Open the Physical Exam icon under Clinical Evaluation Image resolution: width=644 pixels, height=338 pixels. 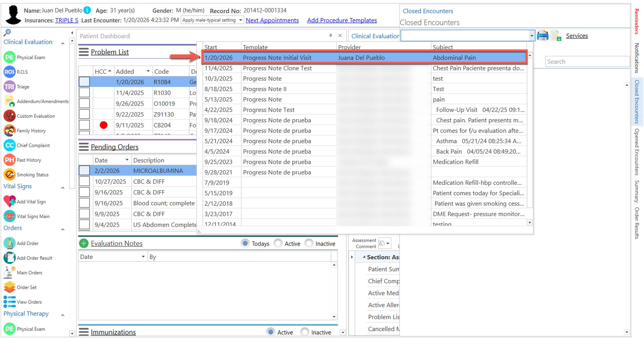[9, 57]
